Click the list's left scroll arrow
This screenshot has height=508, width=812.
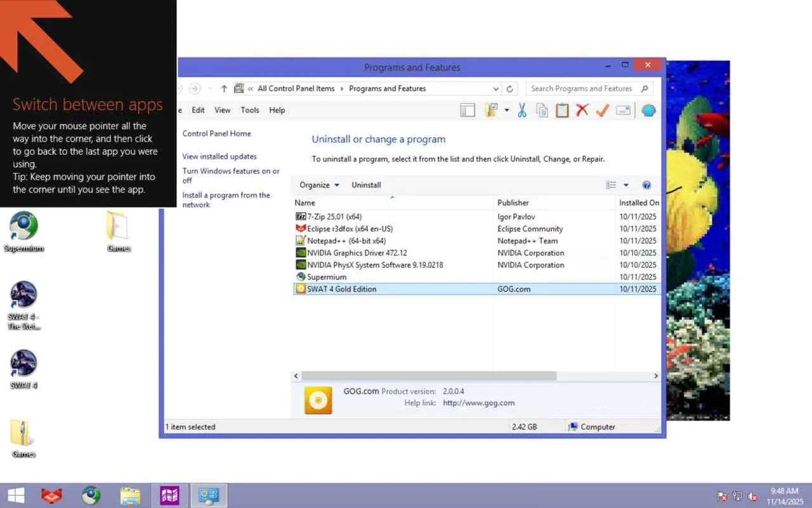click(x=296, y=377)
